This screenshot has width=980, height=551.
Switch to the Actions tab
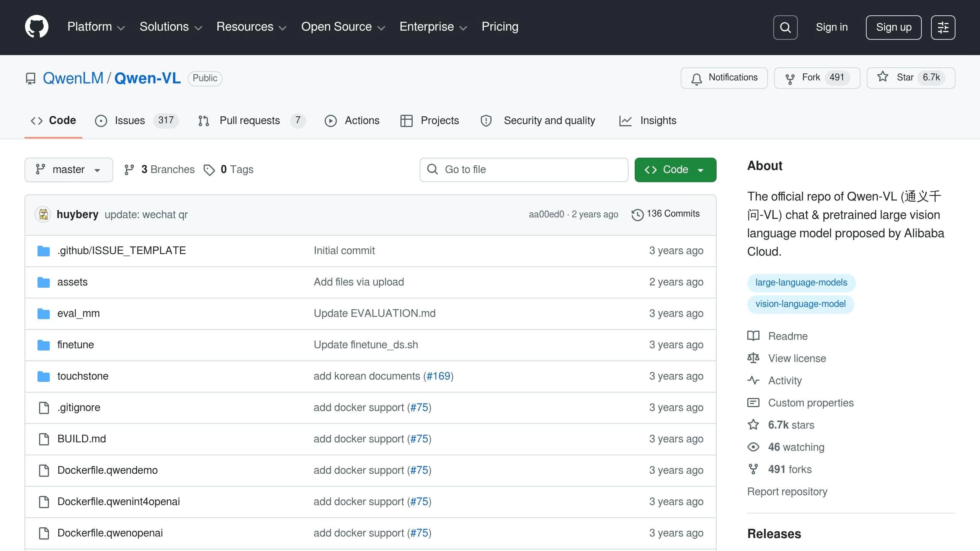pyautogui.click(x=352, y=121)
